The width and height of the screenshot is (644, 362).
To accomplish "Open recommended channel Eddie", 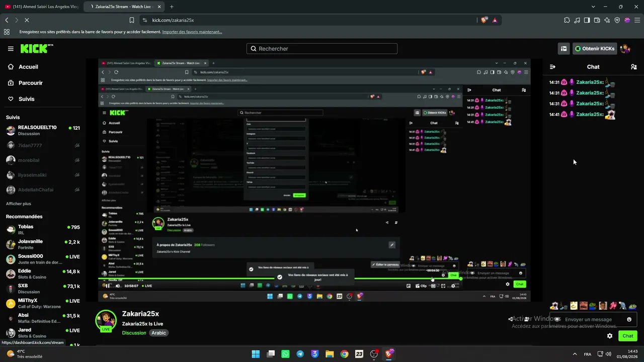I will point(43,274).
